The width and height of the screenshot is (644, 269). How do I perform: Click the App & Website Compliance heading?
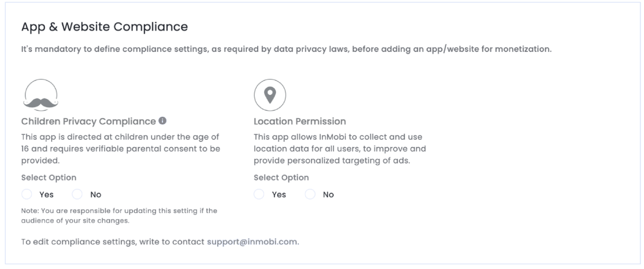coord(104,27)
